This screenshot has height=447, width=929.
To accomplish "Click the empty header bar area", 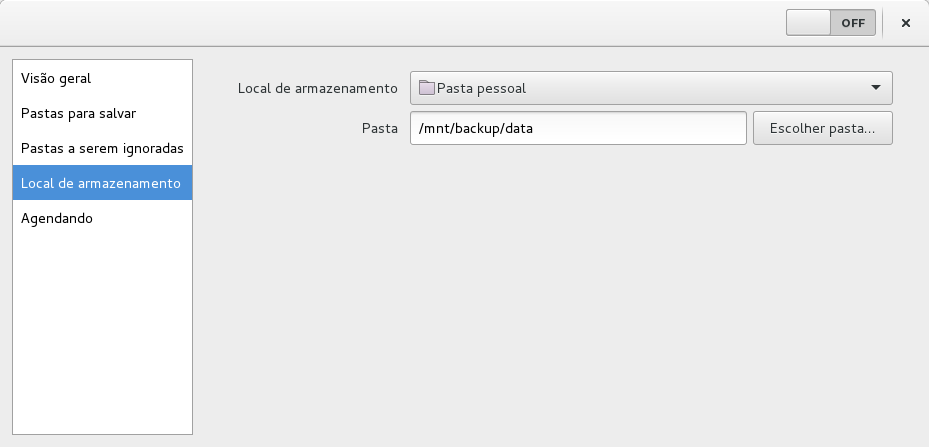I will coord(400,23).
